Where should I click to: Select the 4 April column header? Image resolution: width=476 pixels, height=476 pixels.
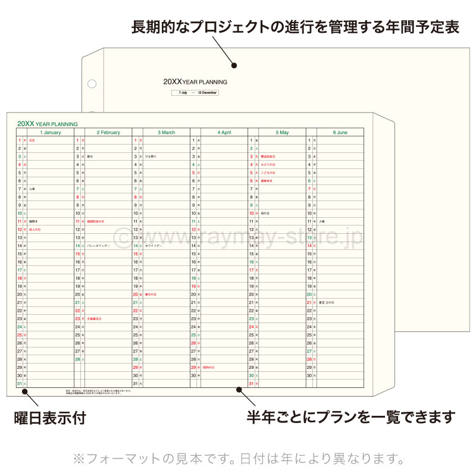(x=224, y=133)
